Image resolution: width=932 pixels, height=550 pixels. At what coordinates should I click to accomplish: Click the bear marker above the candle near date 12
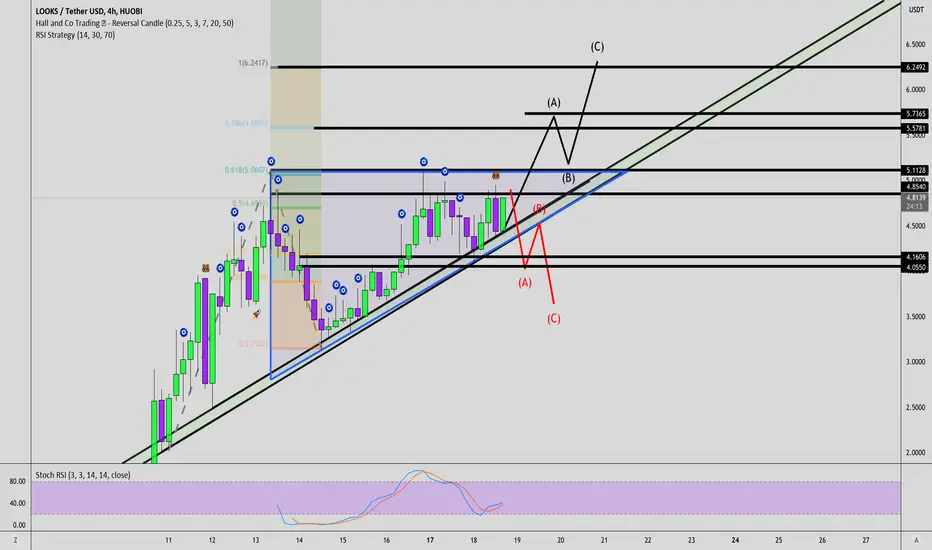pyautogui.click(x=206, y=268)
